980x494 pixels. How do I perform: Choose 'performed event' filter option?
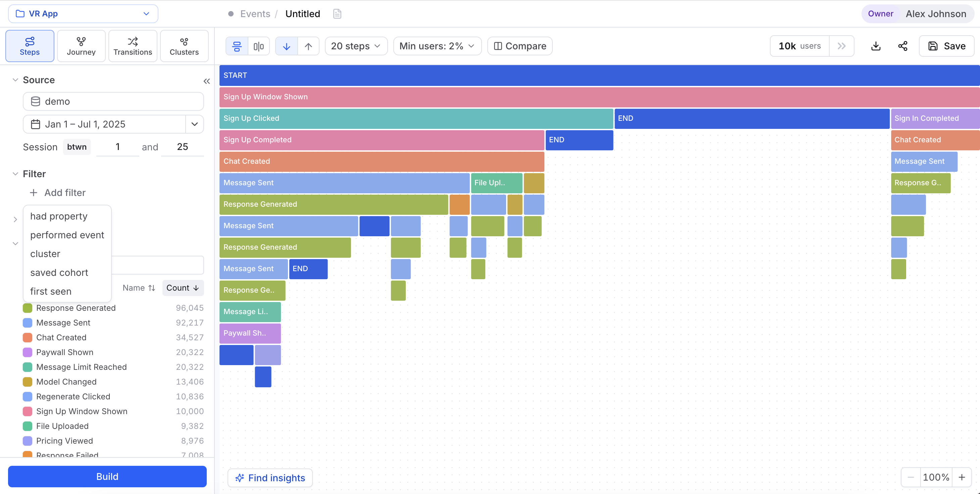67,235
